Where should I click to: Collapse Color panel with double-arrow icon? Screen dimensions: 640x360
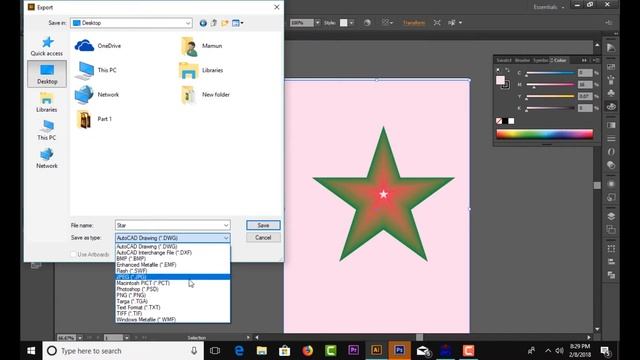(x=584, y=60)
